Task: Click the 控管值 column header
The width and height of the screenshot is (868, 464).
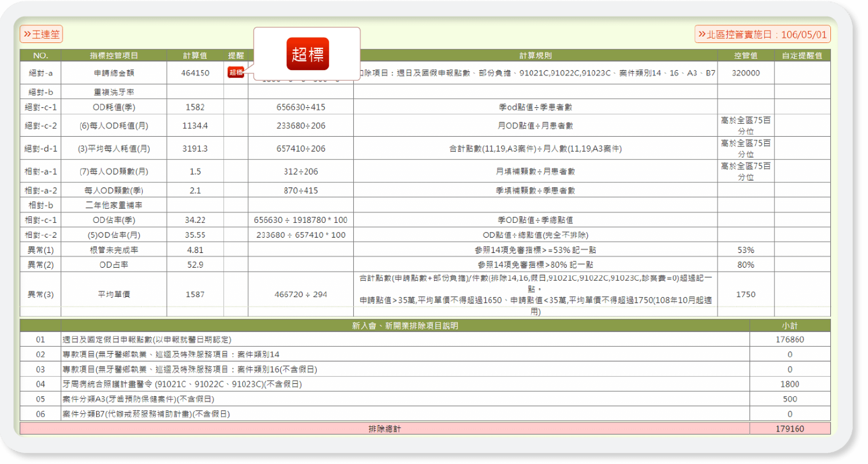Action: (745, 56)
